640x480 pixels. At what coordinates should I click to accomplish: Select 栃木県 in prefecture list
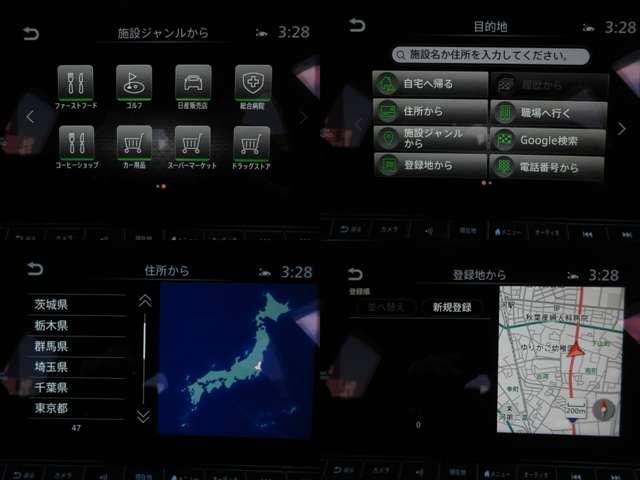tap(77, 326)
